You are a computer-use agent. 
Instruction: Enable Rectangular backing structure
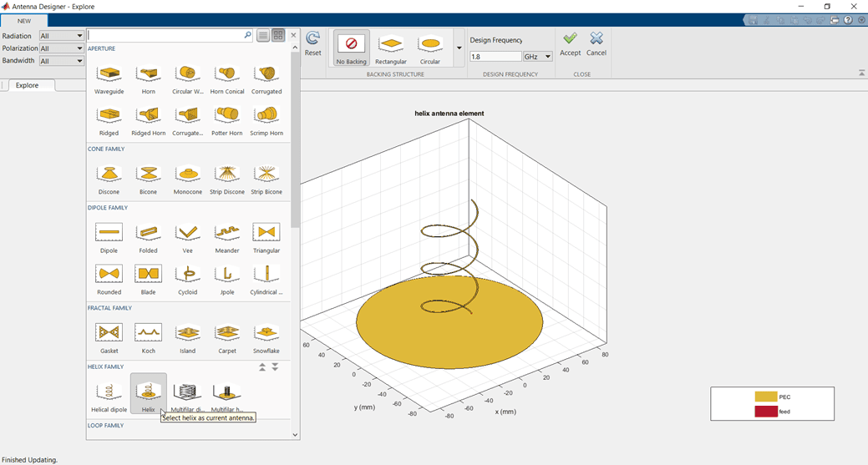390,48
